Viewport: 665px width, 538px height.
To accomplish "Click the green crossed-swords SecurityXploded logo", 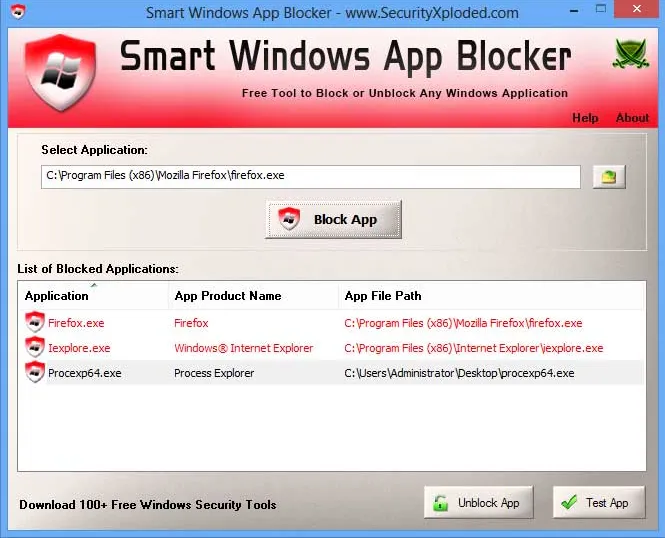I will coord(631,53).
